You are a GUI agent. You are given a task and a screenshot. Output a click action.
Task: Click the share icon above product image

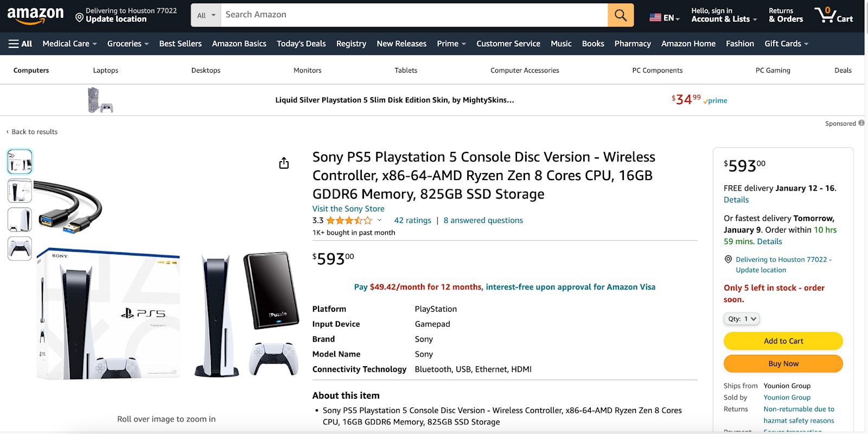pos(284,163)
